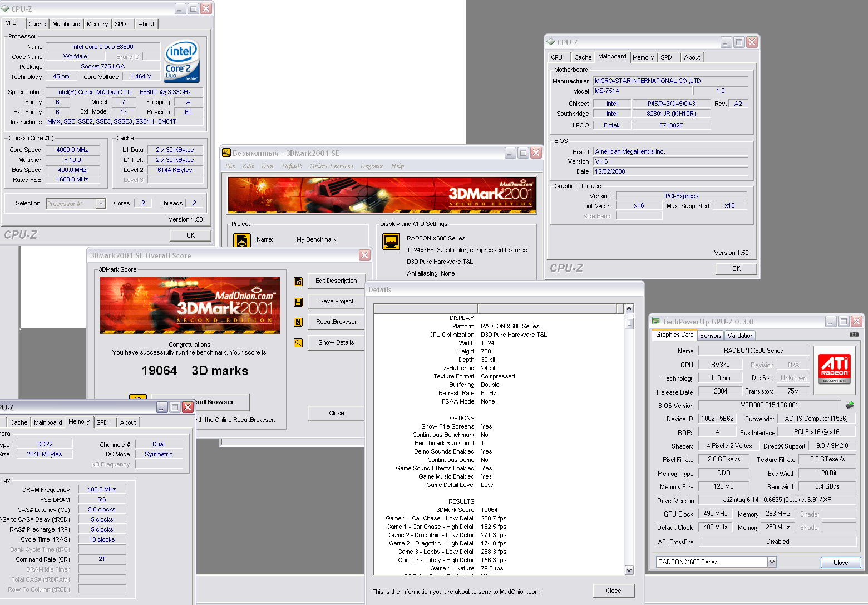
Task: Click the monitor icon in Display and CPU Settings
Action: pyautogui.click(x=391, y=242)
